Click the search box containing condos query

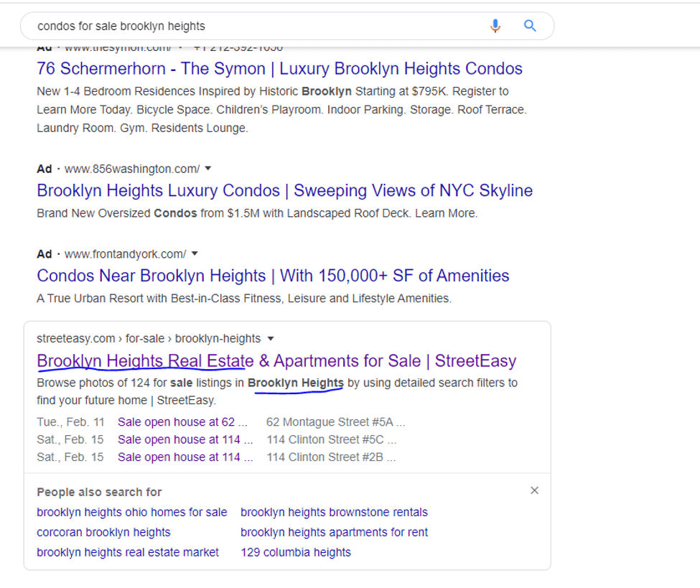[287, 26]
